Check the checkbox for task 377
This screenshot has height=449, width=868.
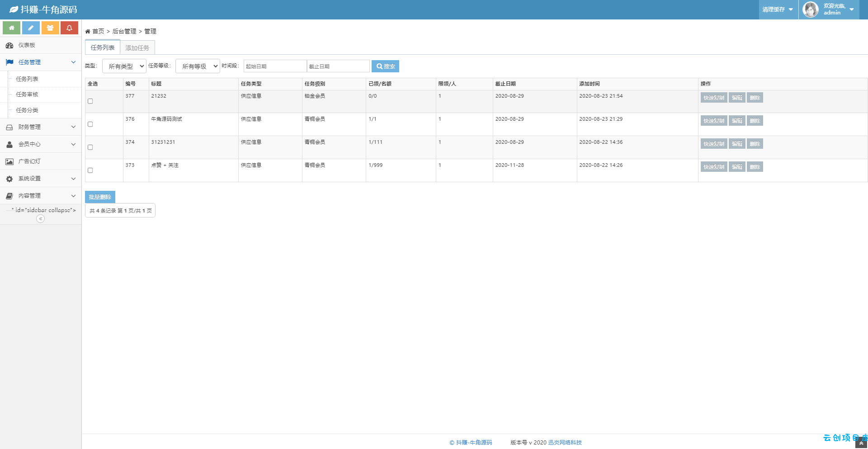click(90, 101)
